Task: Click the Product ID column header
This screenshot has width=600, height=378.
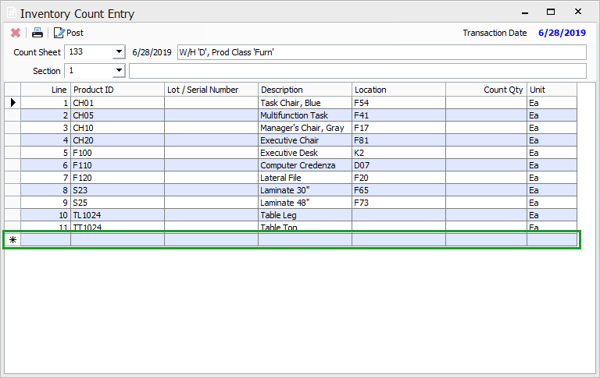Action: (117, 90)
